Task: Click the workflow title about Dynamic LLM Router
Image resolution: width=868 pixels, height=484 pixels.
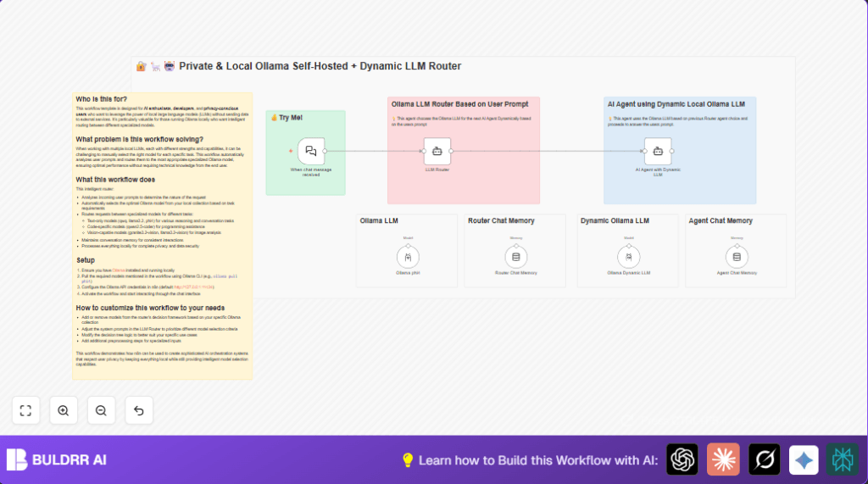Action: pyautogui.click(x=320, y=66)
